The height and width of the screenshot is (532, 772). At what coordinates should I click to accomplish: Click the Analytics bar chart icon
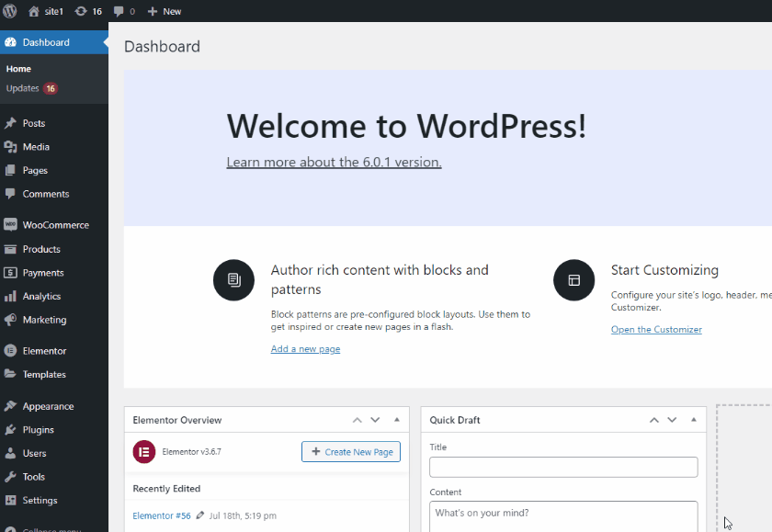click(10, 296)
